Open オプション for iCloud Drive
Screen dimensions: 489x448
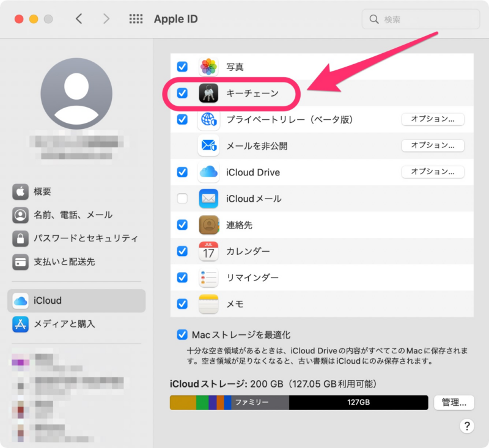(433, 172)
